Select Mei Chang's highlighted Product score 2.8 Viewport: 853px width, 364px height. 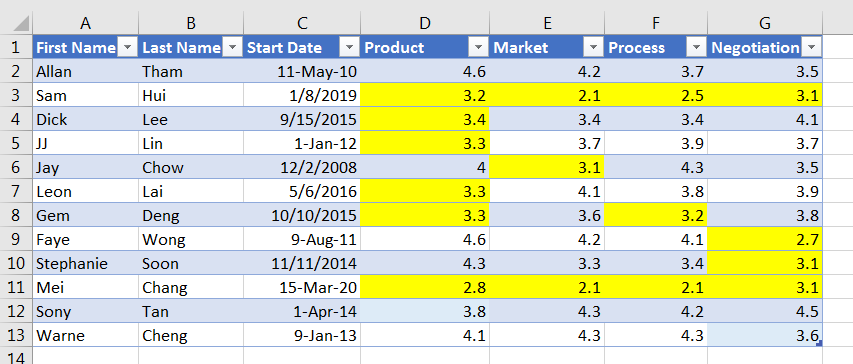pyautogui.click(x=425, y=287)
